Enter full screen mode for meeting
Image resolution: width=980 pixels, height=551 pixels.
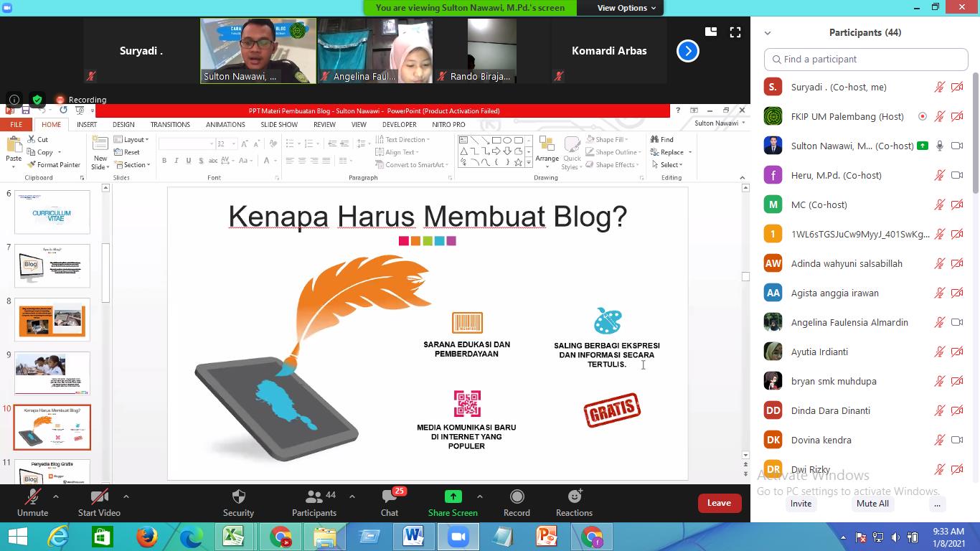[x=735, y=32]
